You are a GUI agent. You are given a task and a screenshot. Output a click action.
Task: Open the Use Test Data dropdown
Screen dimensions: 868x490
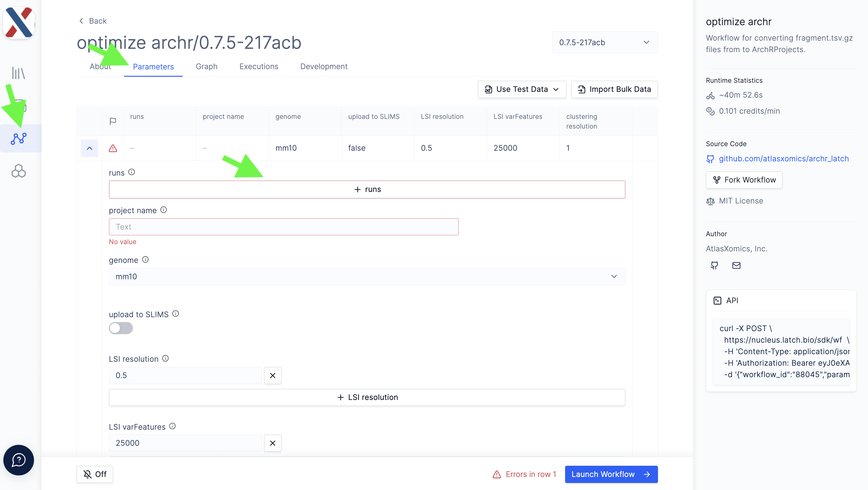[x=522, y=89]
